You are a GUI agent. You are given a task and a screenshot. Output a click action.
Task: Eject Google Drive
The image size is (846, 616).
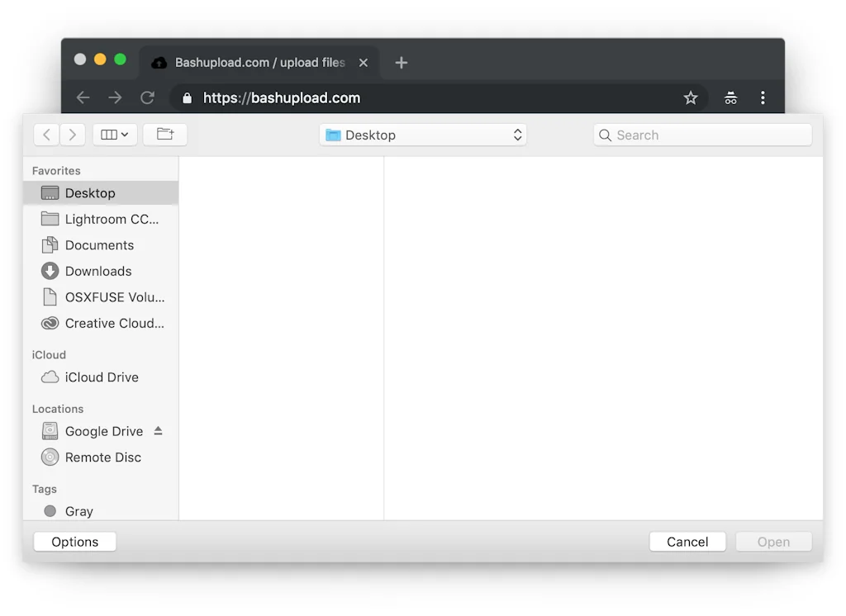158,430
